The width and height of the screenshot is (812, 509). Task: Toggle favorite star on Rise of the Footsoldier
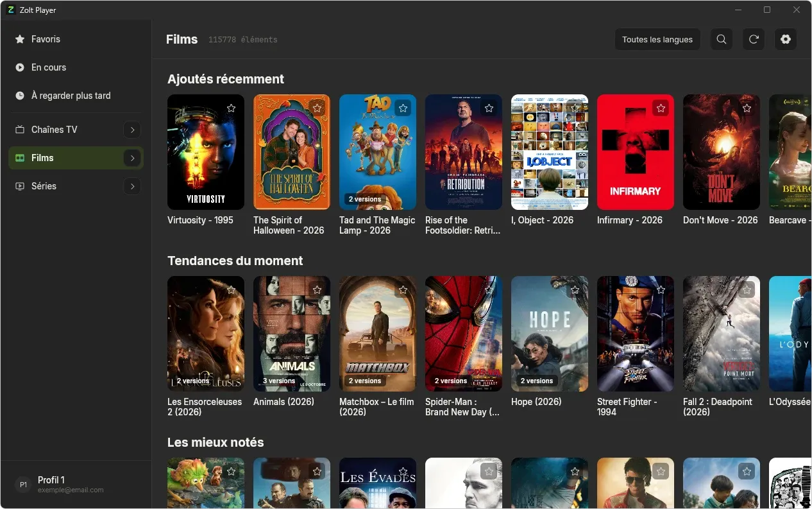(489, 108)
